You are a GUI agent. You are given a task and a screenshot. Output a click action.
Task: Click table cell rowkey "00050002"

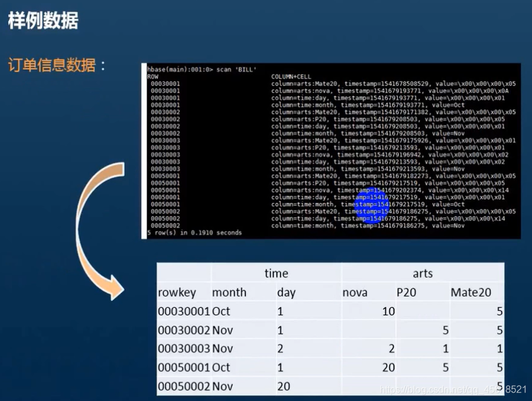184,387
